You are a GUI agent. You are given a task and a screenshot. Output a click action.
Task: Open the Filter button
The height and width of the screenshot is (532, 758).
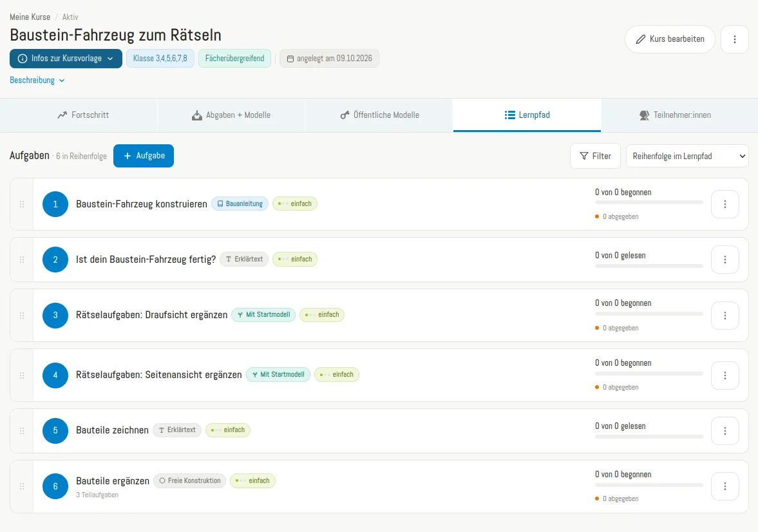[595, 157]
